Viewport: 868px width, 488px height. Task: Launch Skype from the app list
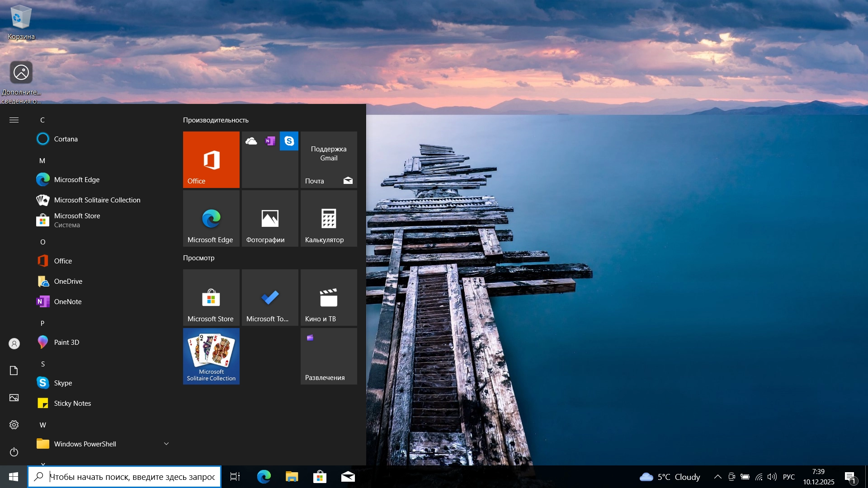[62, 382]
